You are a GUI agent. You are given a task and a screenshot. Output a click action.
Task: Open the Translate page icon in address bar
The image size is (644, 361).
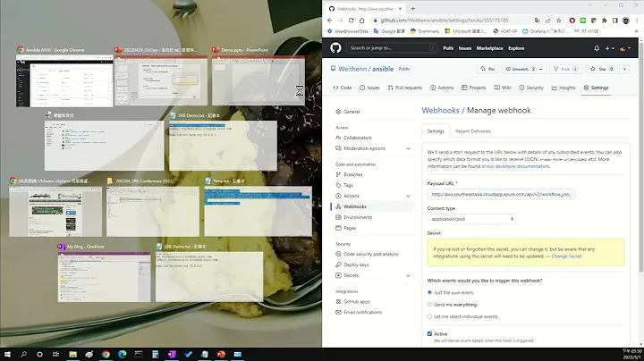[x=538, y=20]
